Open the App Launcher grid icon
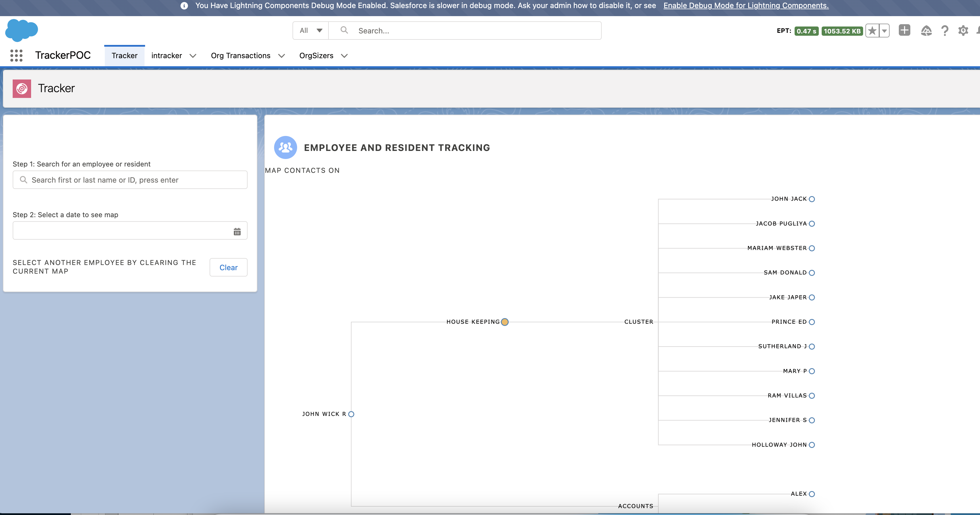The width and height of the screenshot is (980, 515). coord(16,56)
